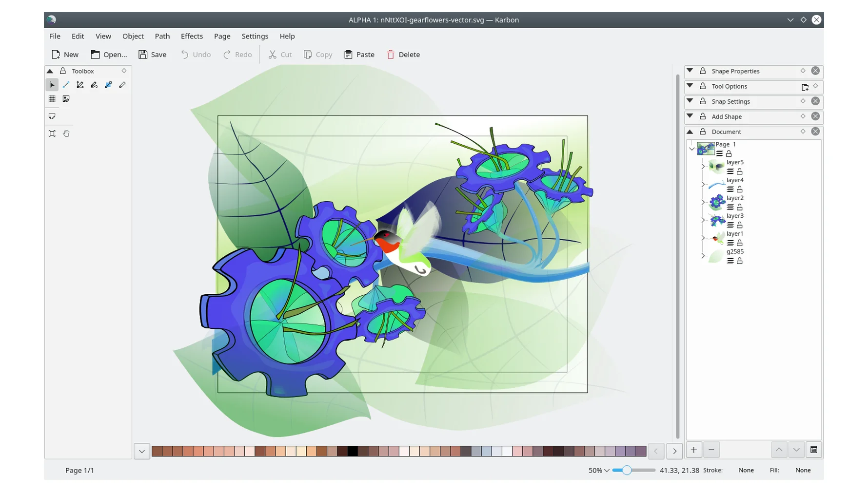This screenshot has width=868, height=493.
Task: Click the add layer plus button
Action: click(693, 450)
